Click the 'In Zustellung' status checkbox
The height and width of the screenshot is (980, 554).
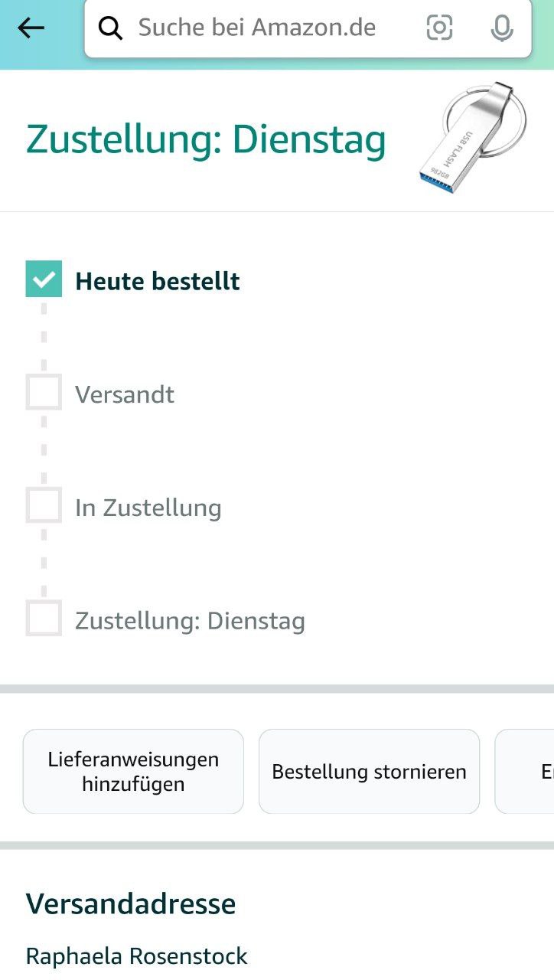[44, 505]
